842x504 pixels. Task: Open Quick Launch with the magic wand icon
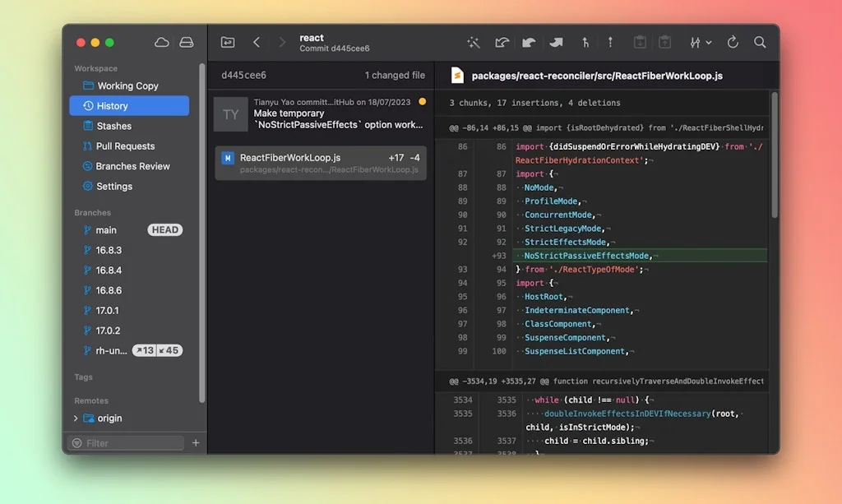click(474, 42)
